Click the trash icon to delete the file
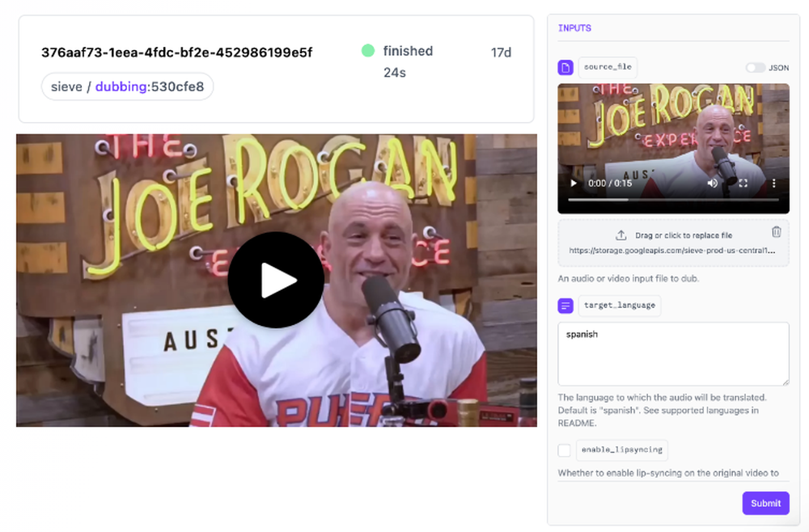Image resolution: width=809 pixels, height=532 pixels. 776,232
